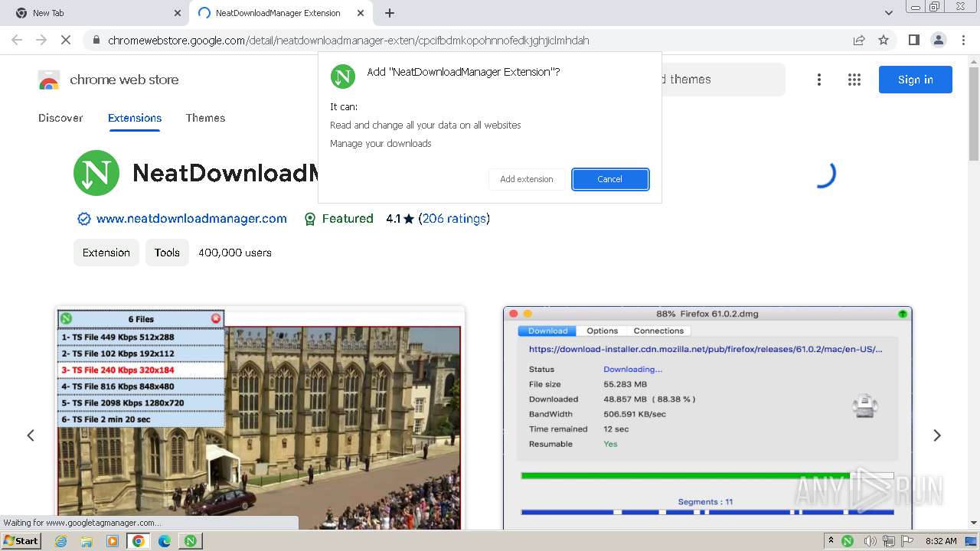This screenshot has width=980, height=551.
Task: Show hidden system tray icons
Action: coord(831,541)
